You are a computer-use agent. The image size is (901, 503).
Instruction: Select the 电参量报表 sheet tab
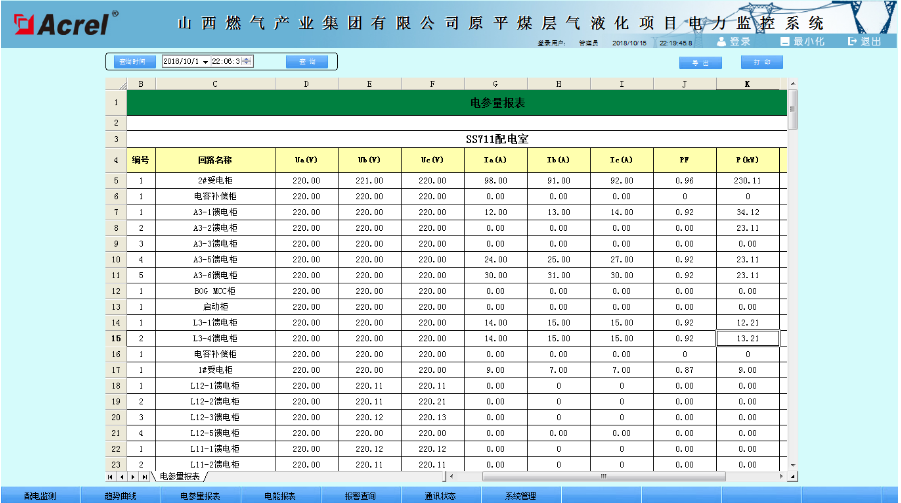(180, 477)
